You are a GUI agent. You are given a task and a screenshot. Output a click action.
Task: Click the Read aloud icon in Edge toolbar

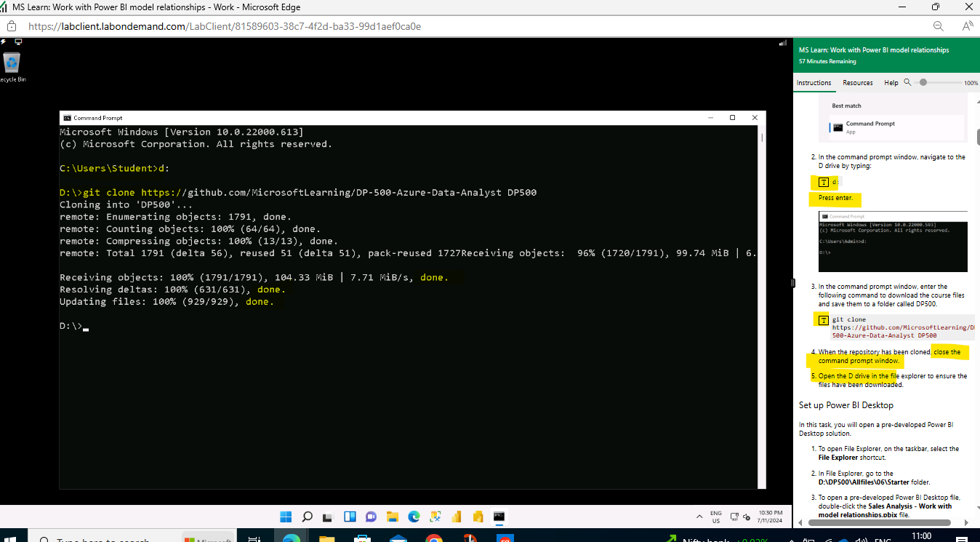[x=968, y=25]
